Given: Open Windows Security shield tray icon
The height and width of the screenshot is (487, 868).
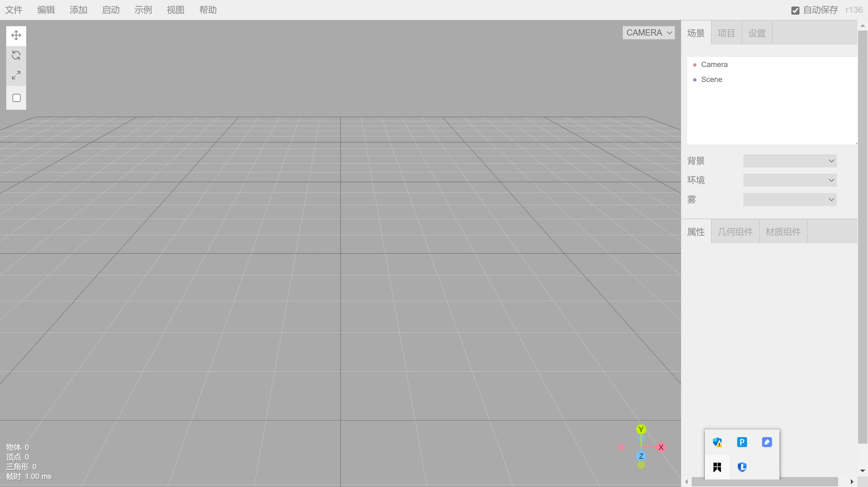Looking at the screenshot, I should coord(717,442).
